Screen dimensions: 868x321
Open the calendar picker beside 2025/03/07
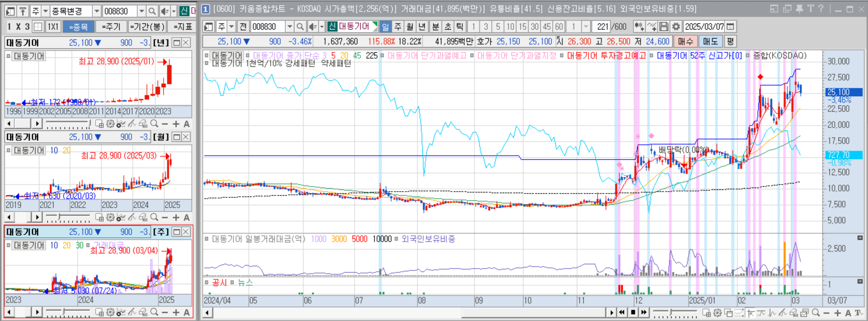tap(730, 27)
